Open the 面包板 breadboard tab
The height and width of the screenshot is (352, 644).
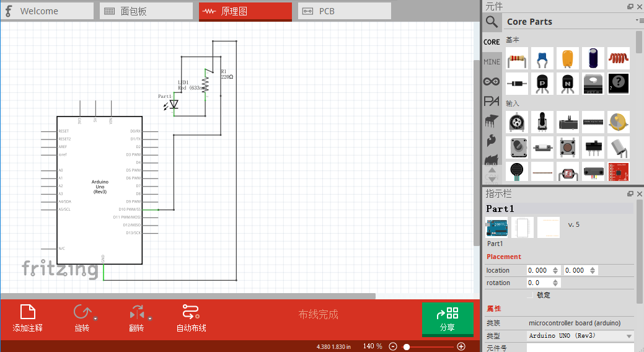(146, 11)
